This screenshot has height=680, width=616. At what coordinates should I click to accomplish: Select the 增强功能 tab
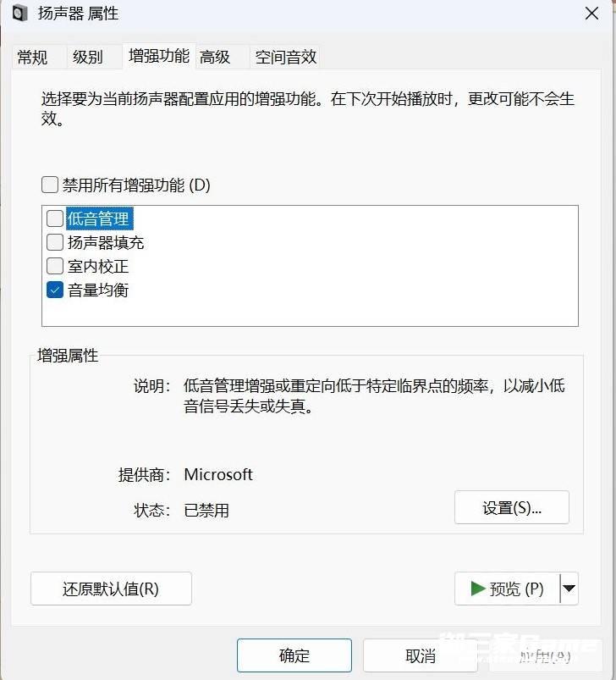tap(158, 56)
